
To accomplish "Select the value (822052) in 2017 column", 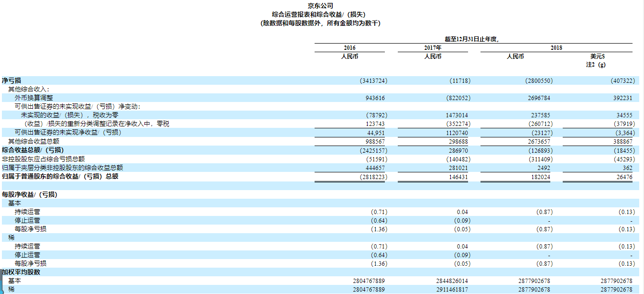I will click(458, 98).
